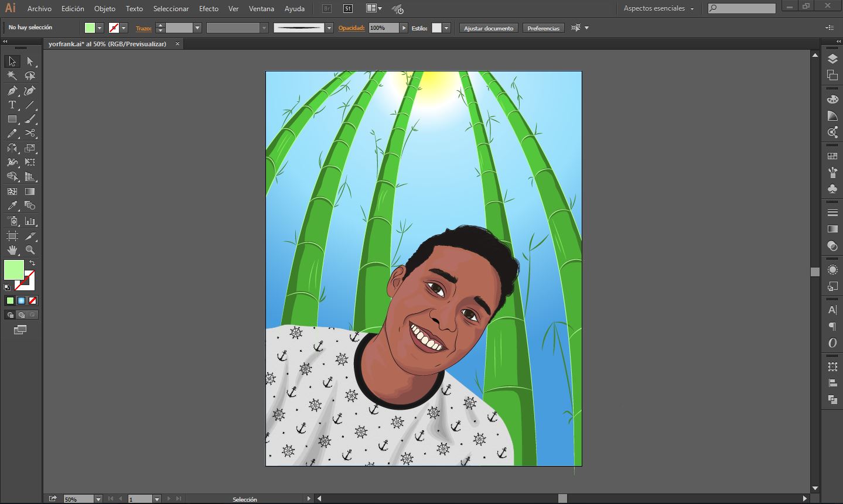Select the yorfrank.ai document tab
The image size is (843, 504).
(x=107, y=44)
